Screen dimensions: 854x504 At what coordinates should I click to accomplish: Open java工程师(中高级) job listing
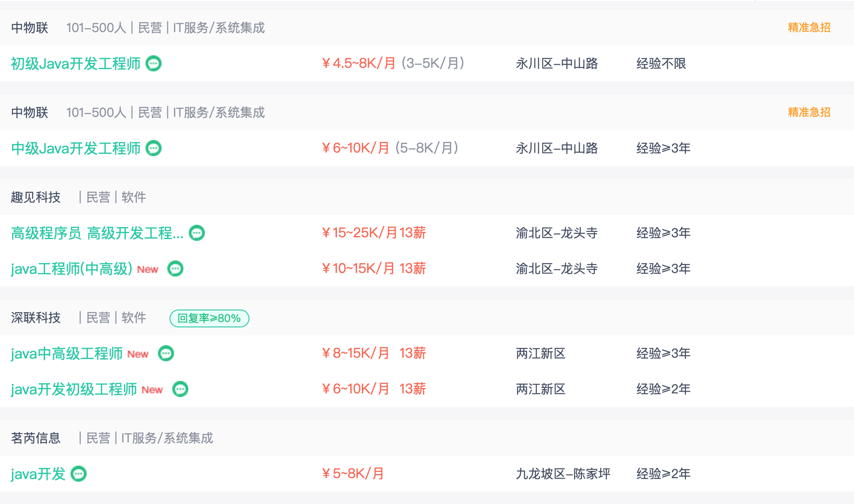71,269
